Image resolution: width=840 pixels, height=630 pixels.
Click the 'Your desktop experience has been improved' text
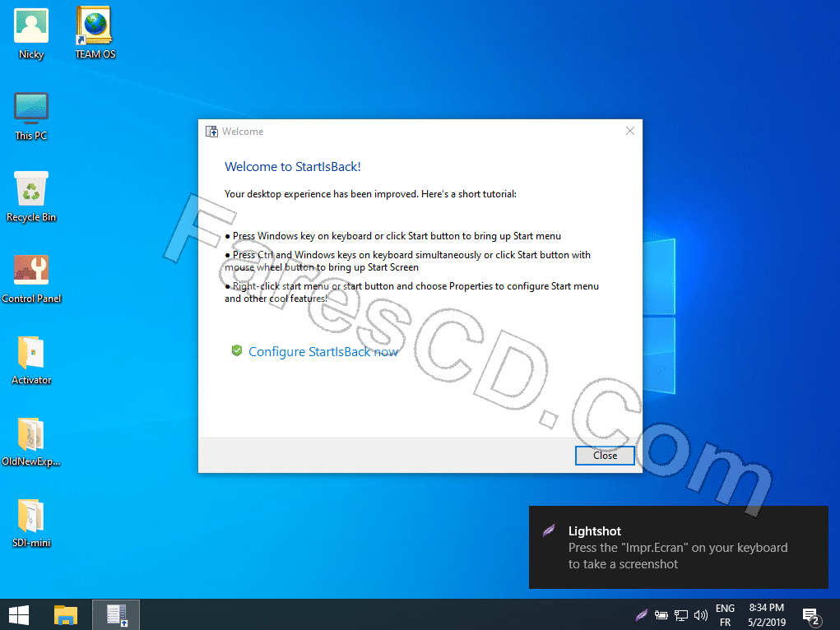click(370, 194)
